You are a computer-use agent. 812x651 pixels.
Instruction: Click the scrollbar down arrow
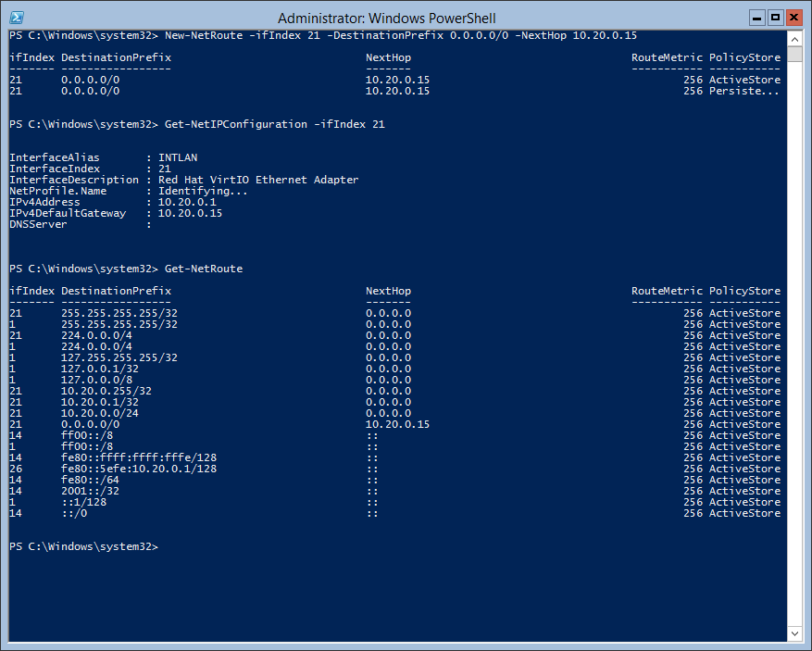(x=795, y=633)
